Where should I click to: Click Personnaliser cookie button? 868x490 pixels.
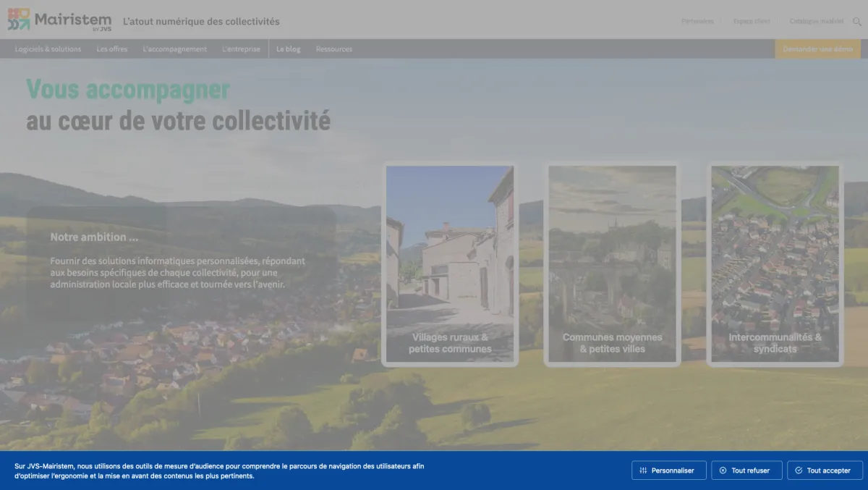pyautogui.click(x=668, y=470)
